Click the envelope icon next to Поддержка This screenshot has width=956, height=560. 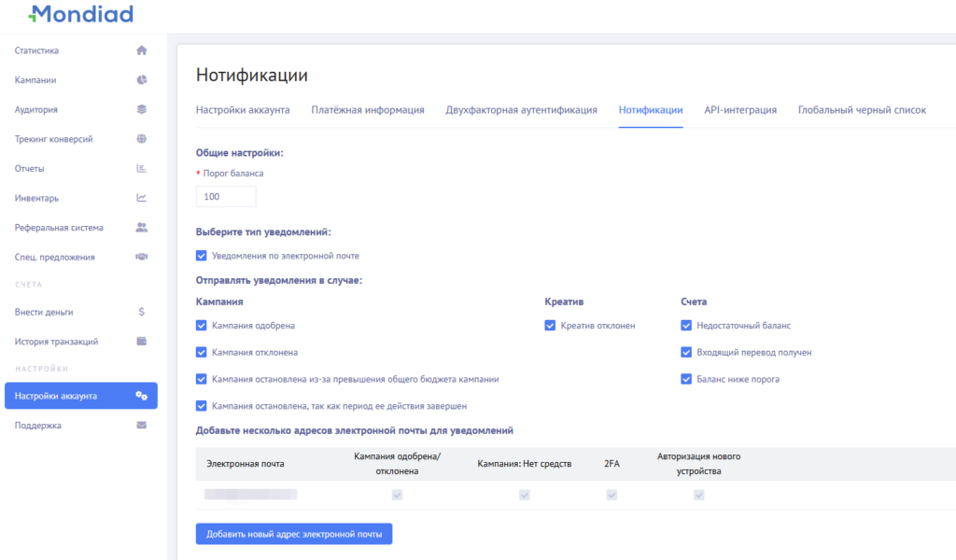click(x=142, y=426)
